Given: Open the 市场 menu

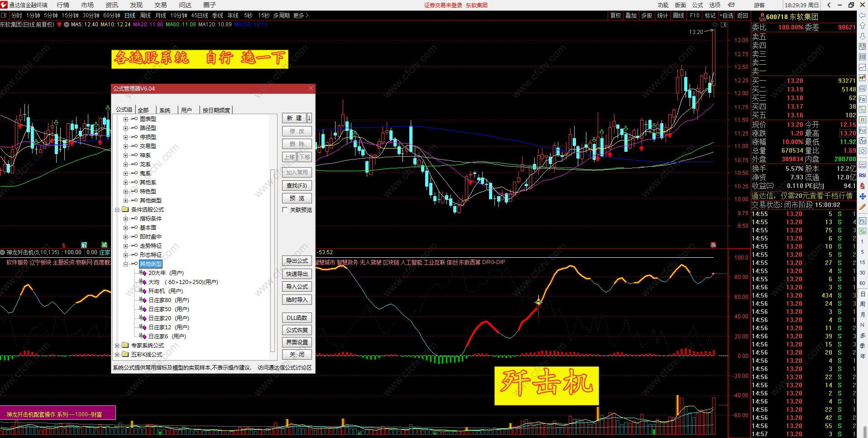Looking at the screenshot, I should coord(87,5).
